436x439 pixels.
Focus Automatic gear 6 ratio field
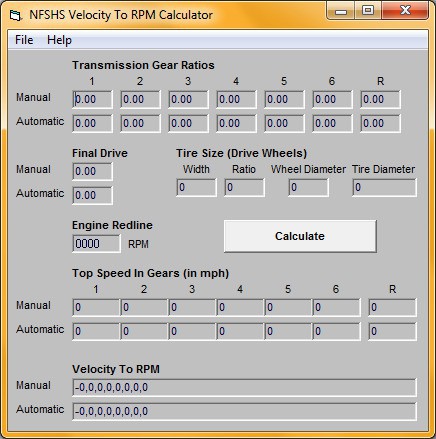332,123
